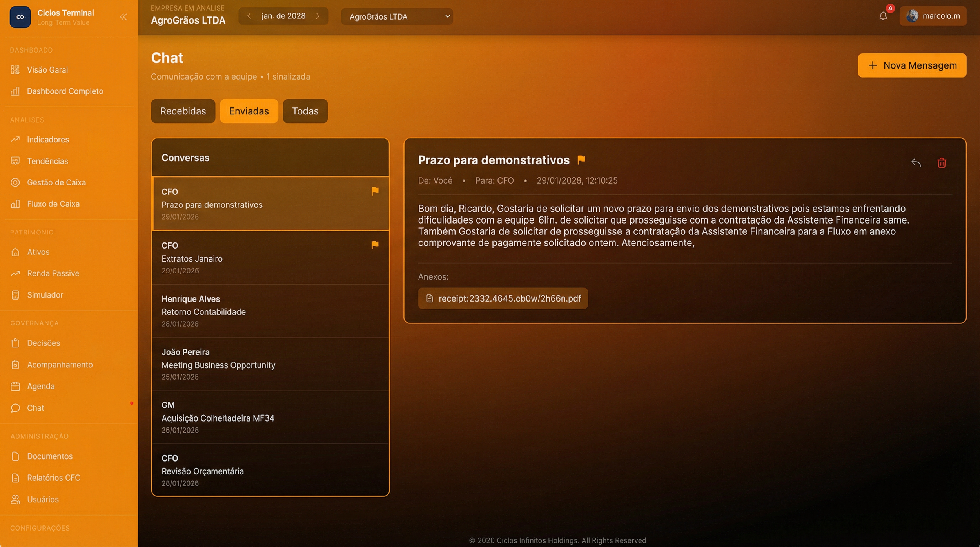Click the Ciclos Terminal logo icon
This screenshot has height=547, width=980.
pos(20,17)
